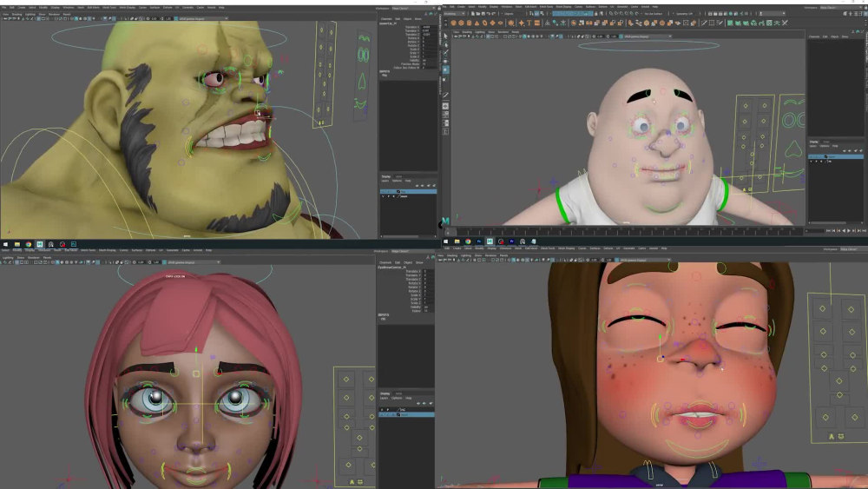This screenshot has width=868, height=489.
Task: Open Layers menu in ogre window layer editor
Action: [385, 181]
